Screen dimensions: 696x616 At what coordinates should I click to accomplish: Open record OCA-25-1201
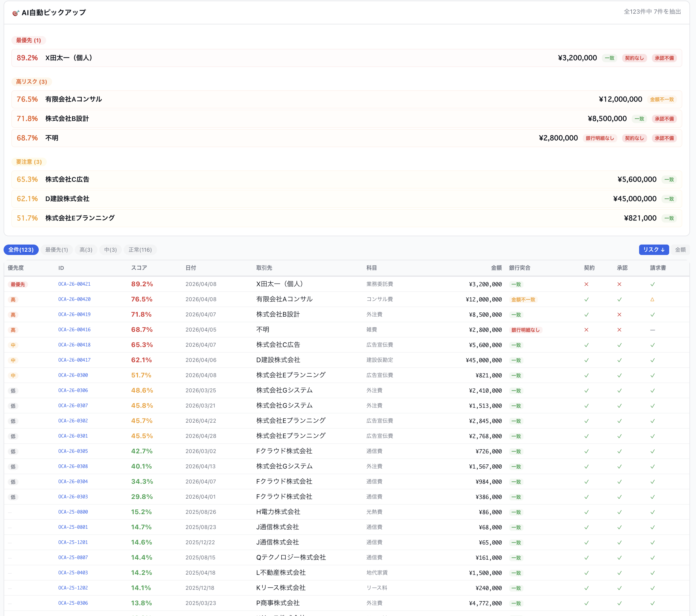click(73, 542)
